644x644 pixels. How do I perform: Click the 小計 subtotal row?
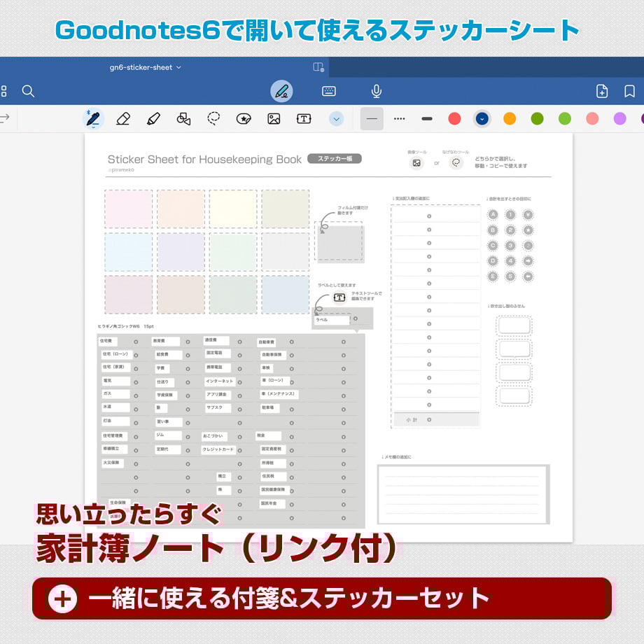[x=437, y=420]
